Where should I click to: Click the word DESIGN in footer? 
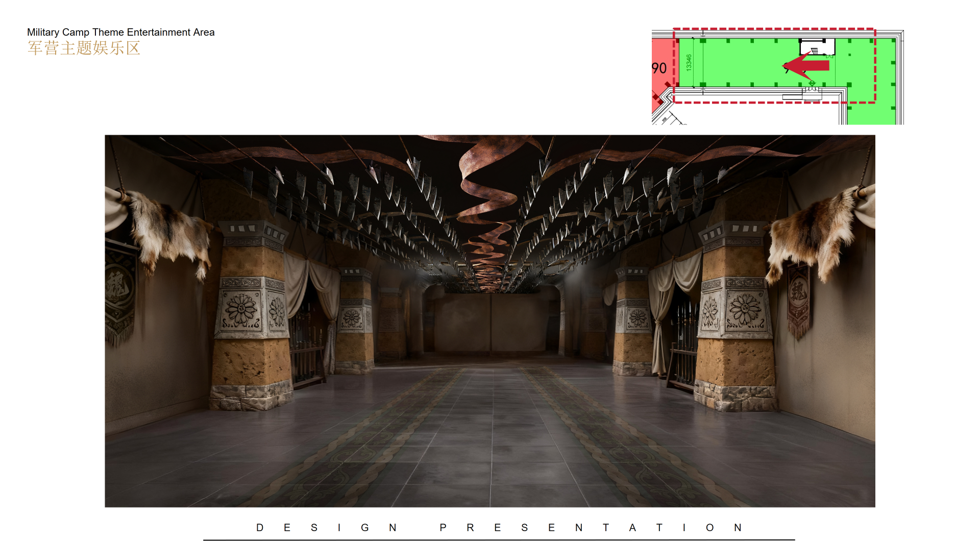tap(326, 528)
